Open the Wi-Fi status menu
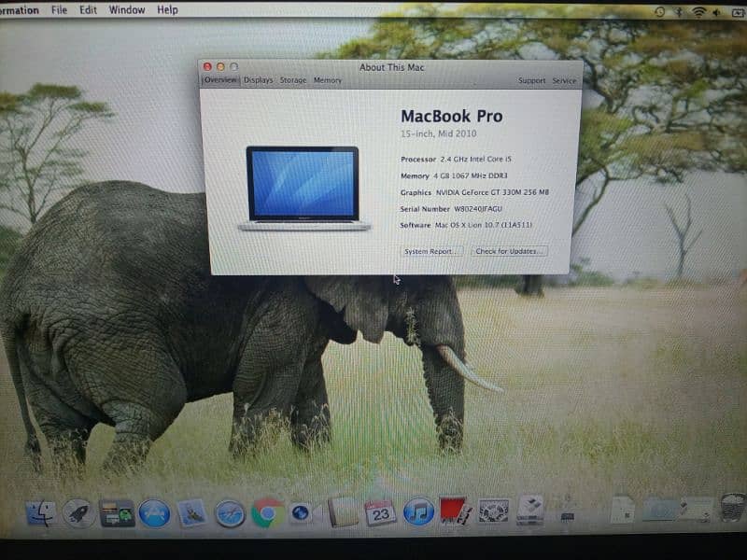747x560 pixels. coord(698,11)
